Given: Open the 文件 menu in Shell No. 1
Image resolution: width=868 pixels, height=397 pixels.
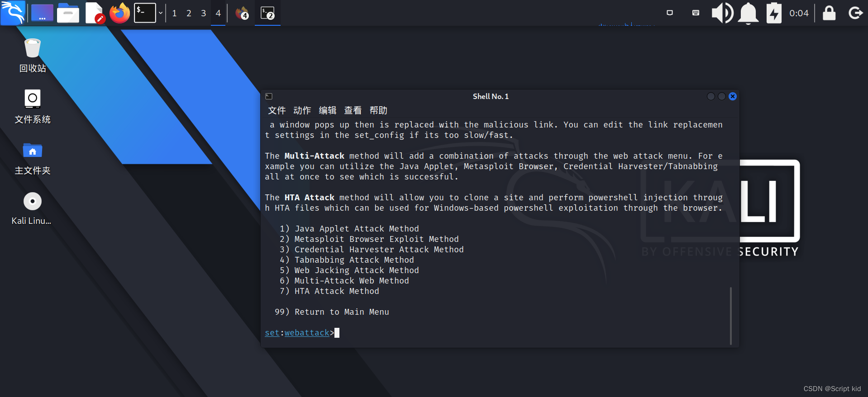Looking at the screenshot, I should point(277,110).
